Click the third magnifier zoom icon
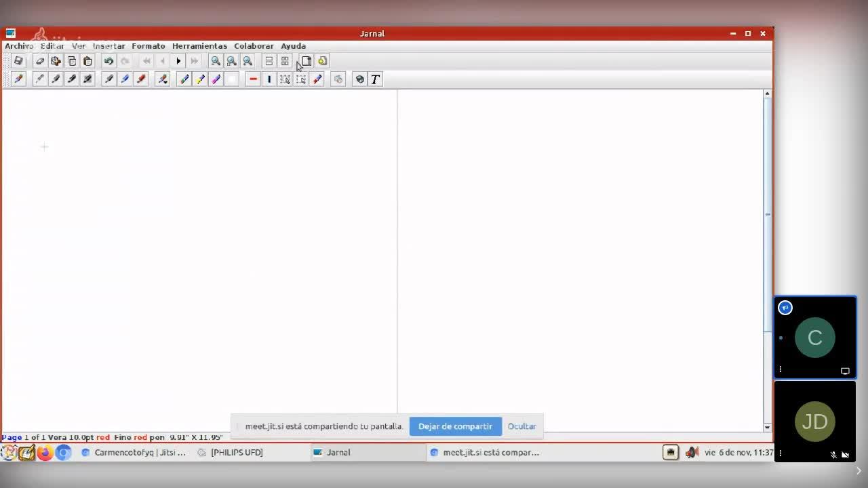Screen dimensions: 868x488 248,61
